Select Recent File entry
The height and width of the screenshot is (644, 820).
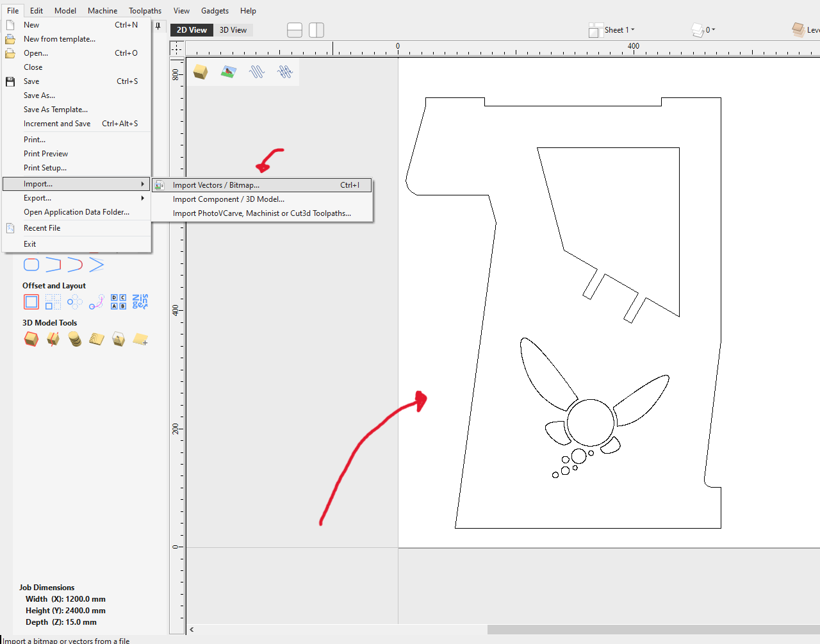[x=76, y=228]
